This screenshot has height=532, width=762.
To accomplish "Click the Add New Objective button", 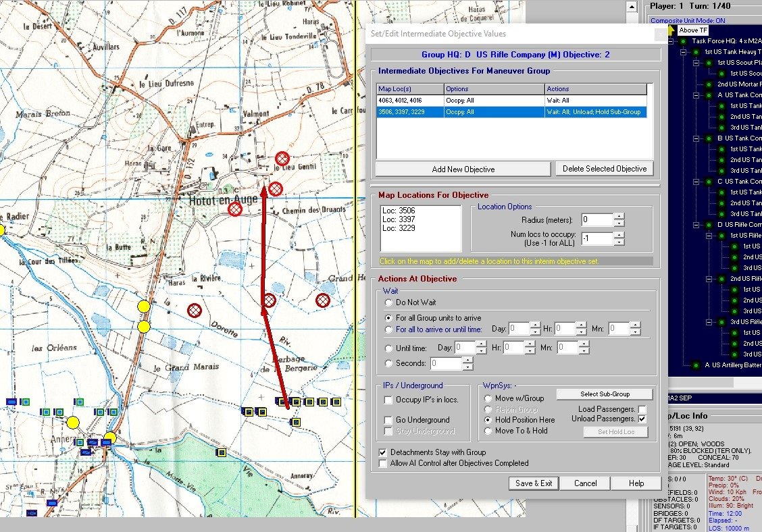I will [463, 169].
